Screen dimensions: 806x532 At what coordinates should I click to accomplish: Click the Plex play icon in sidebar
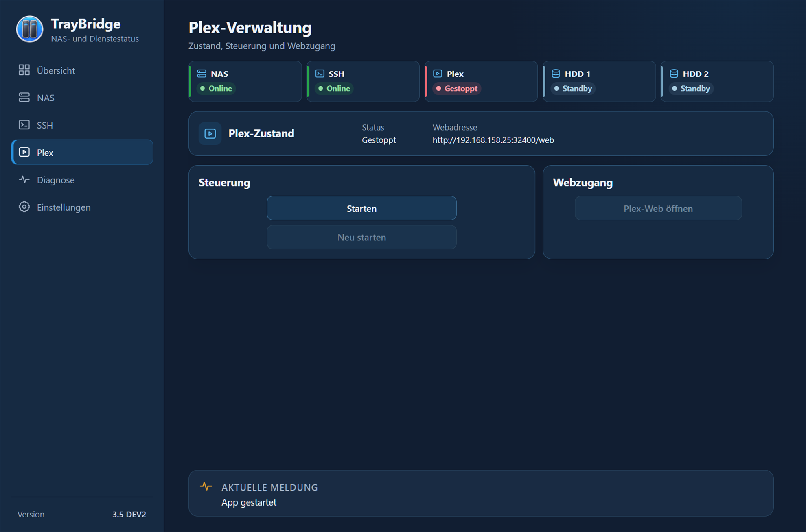(x=24, y=152)
